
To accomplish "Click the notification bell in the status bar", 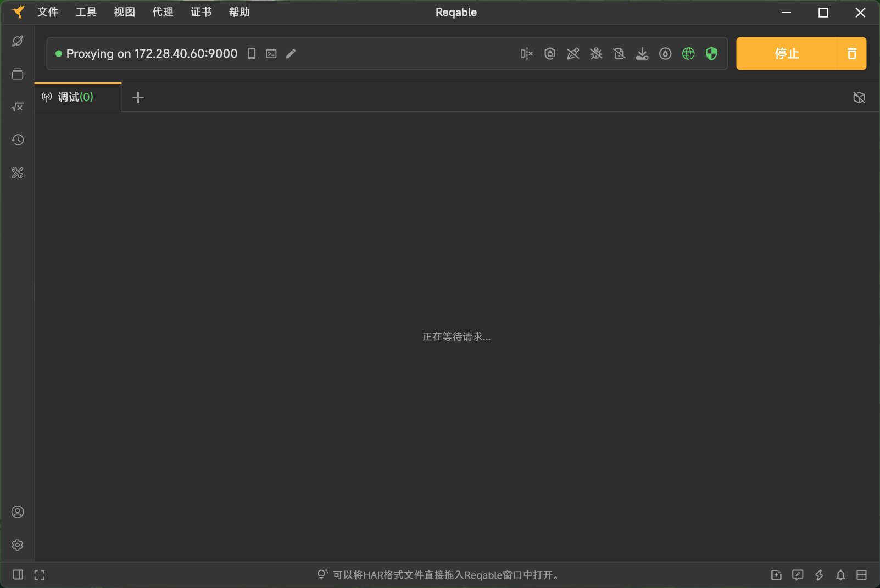I will pos(840,575).
